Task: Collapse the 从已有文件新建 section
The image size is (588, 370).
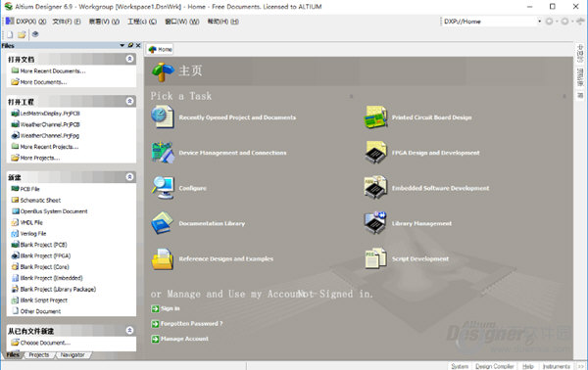Action: click(129, 330)
